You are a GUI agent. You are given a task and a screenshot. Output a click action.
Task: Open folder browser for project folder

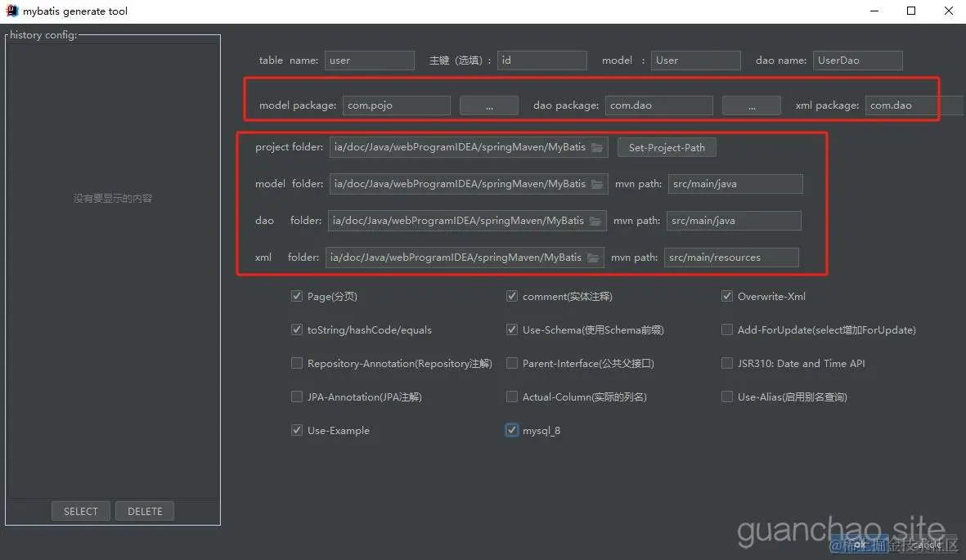click(597, 148)
